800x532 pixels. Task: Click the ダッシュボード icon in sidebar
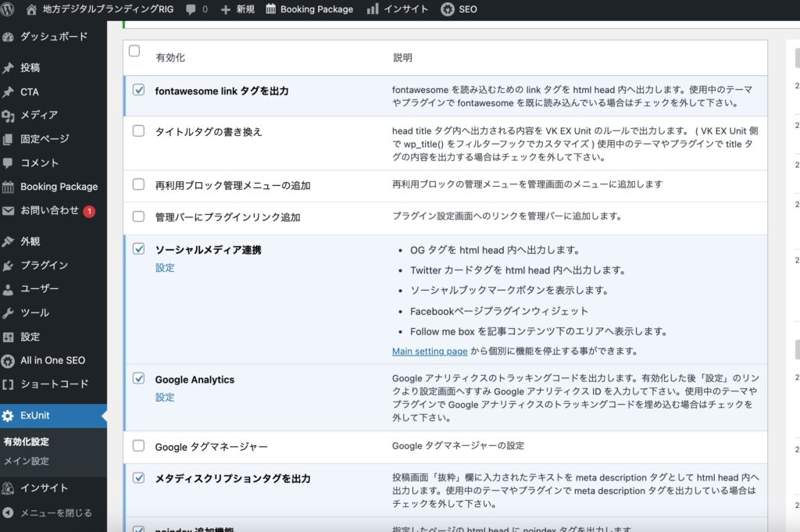pyautogui.click(x=9, y=37)
